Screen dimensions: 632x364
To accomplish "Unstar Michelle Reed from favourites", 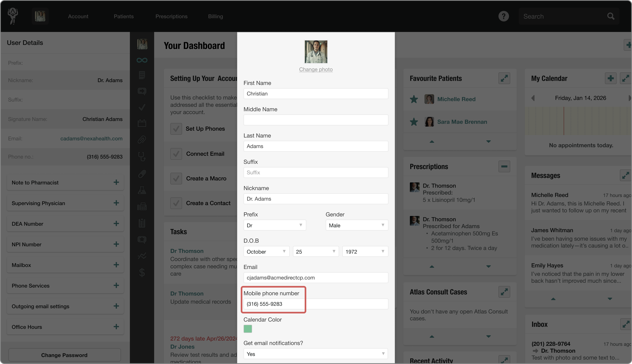I will pyautogui.click(x=414, y=99).
